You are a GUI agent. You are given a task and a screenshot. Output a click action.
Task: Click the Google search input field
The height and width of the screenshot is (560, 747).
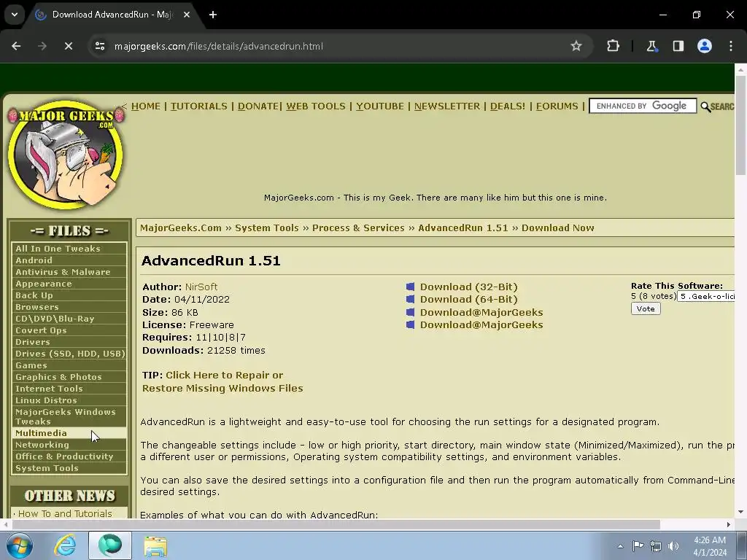pos(643,106)
